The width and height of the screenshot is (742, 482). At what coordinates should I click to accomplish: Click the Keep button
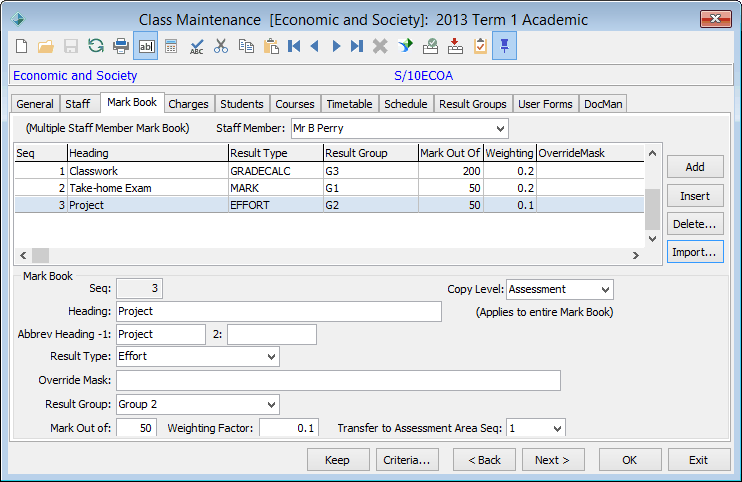338,460
